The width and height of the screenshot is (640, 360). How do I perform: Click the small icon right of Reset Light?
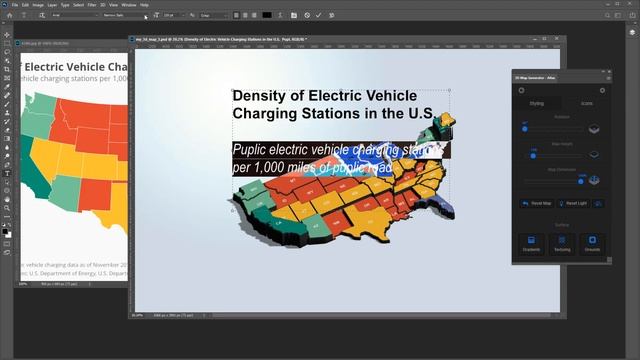pyautogui.click(x=598, y=203)
